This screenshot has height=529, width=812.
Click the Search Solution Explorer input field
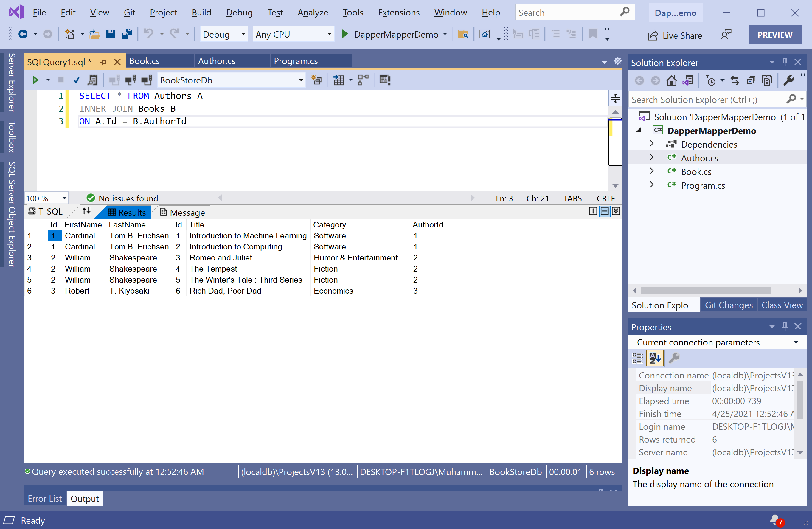(706, 100)
